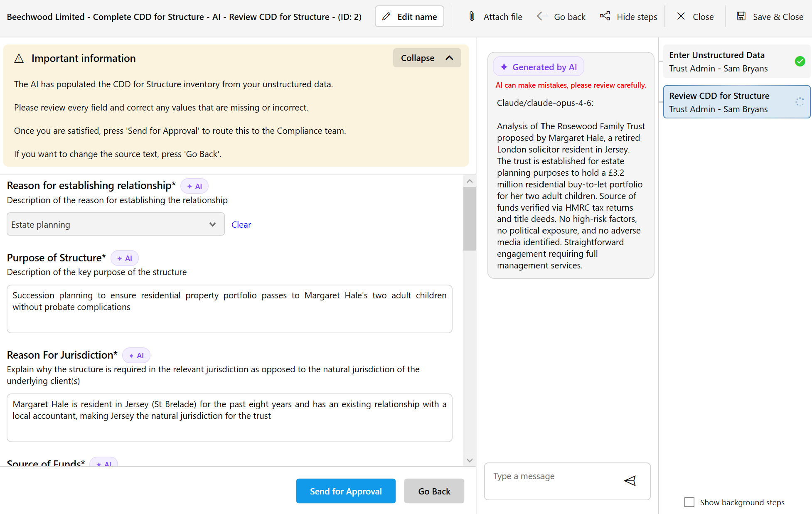Click the Generated by AI sparkle badge

(538, 66)
